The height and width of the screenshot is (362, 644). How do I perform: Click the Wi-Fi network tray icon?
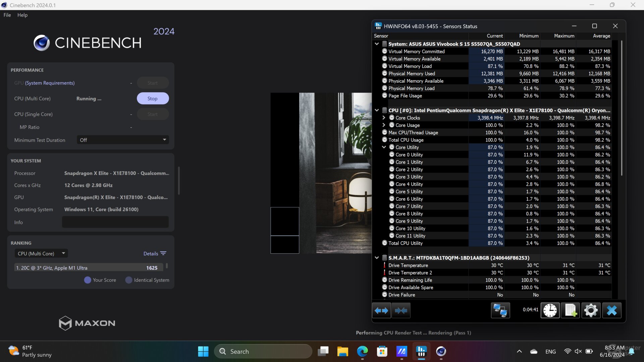(568, 351)
